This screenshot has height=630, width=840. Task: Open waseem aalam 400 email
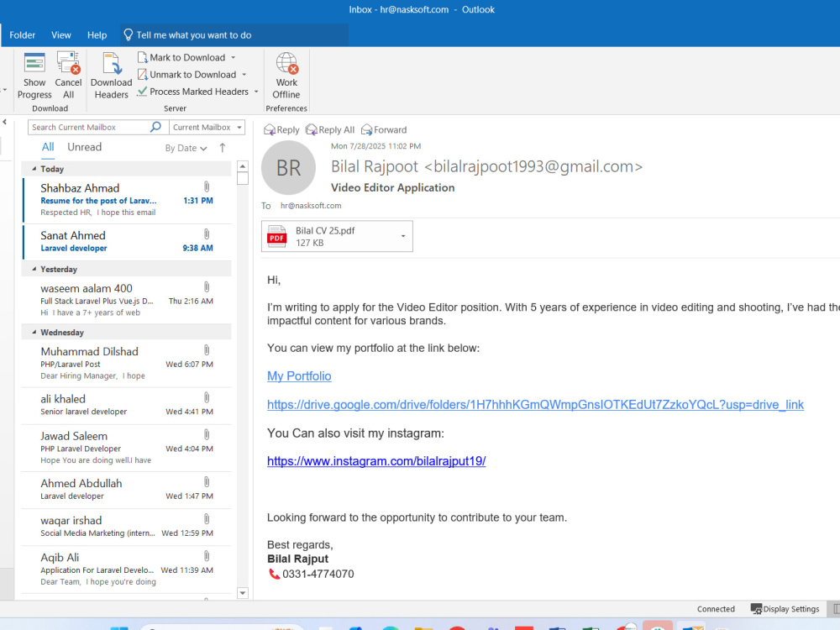pos(127,300)
